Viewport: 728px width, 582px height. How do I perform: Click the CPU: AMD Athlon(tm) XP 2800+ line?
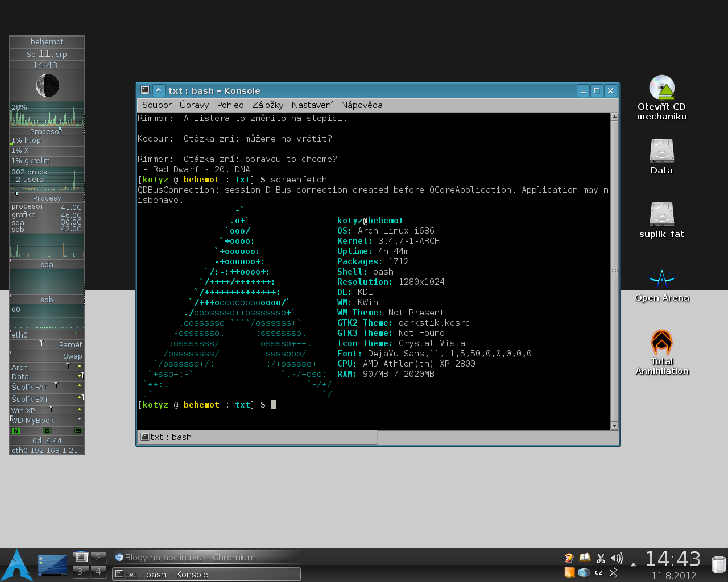(408, 364)
